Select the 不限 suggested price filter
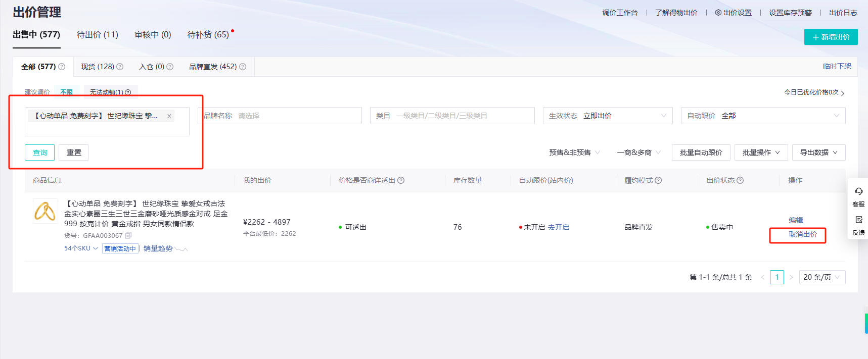Screen dimensions: 868x359 66,92
